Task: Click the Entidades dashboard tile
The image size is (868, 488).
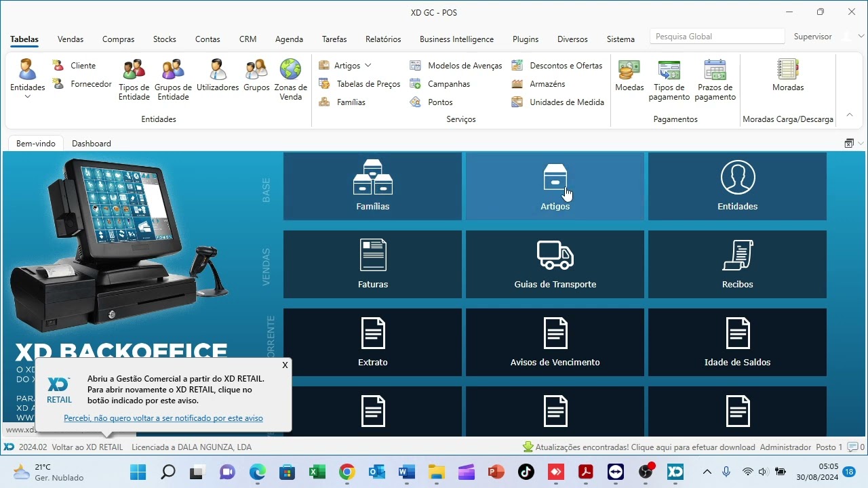Action: (x=737, y=186)
